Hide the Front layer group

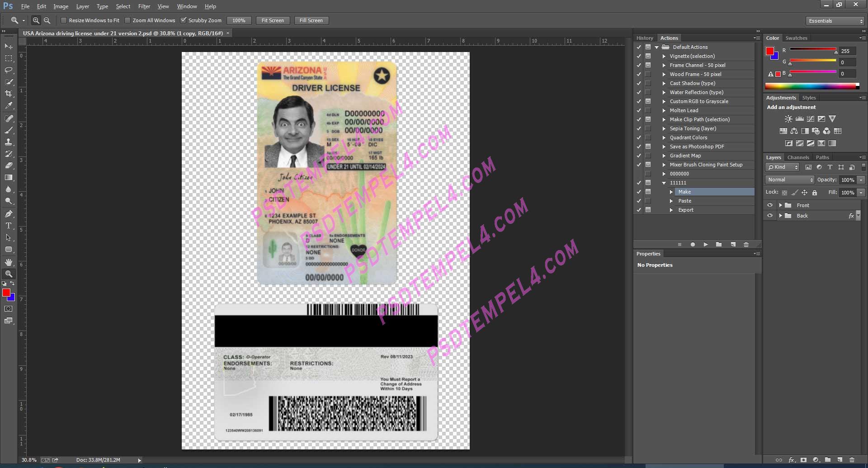pyautogui.click(x=770, y=205)
